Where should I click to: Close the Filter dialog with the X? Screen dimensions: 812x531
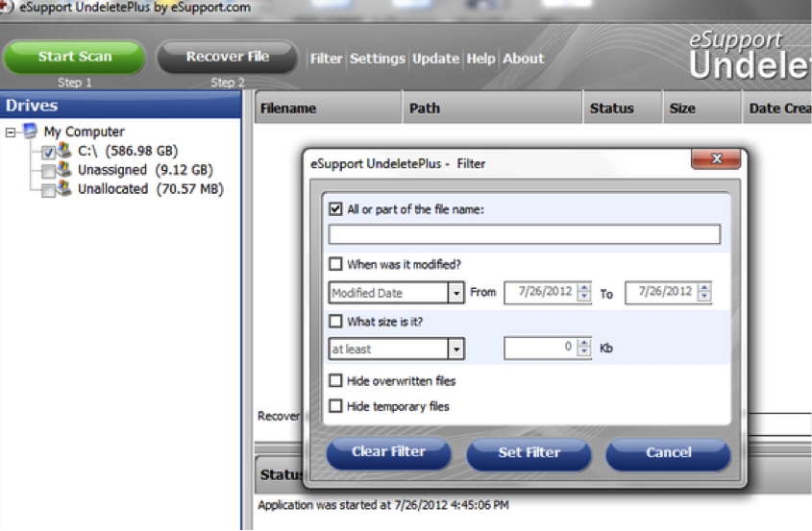716,158
